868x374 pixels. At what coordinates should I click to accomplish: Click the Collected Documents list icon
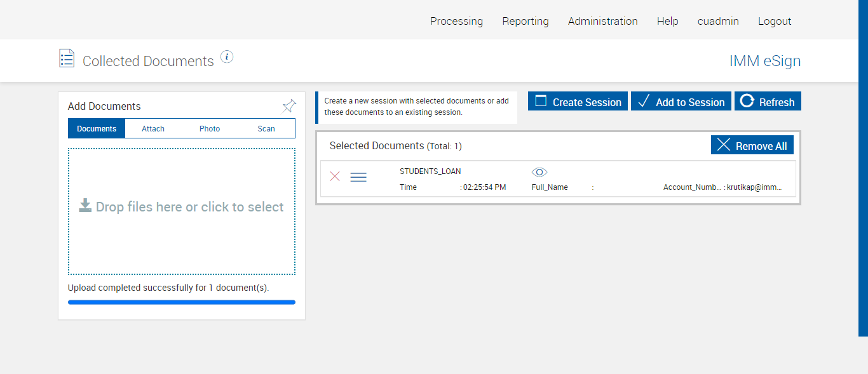click(67, 59)
